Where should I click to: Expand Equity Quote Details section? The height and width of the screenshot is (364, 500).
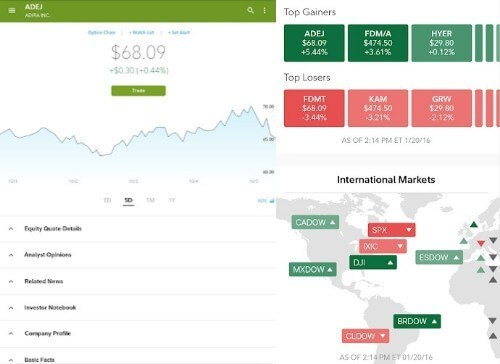click(138, 229)
